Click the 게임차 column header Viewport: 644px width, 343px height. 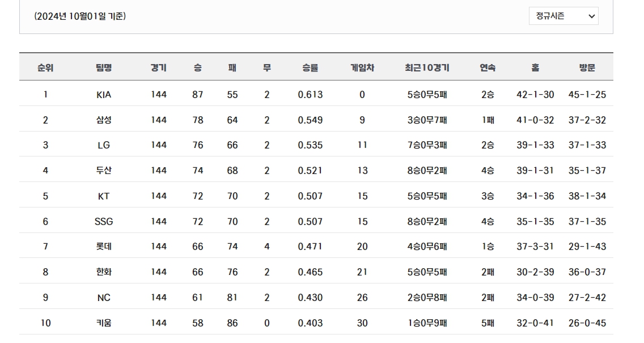362,68
